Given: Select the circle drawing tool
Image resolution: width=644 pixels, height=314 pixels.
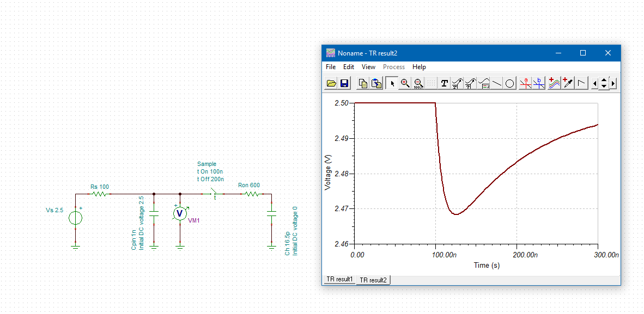Looking at the screenshot, I should click(510, 83).
